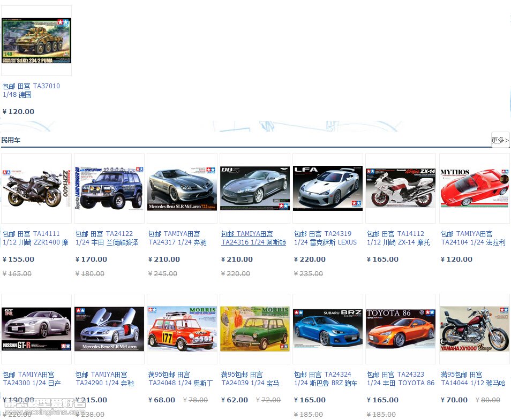
Task: Open the Kawasaki ZZR1400 motorcycle thumbnail
Action: tap(36, 188)
